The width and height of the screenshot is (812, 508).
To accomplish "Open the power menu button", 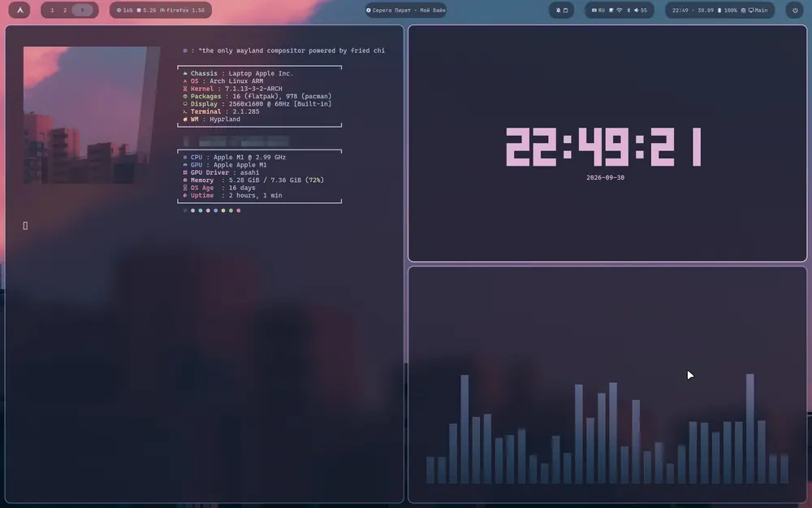I will (x=795, y=11).
